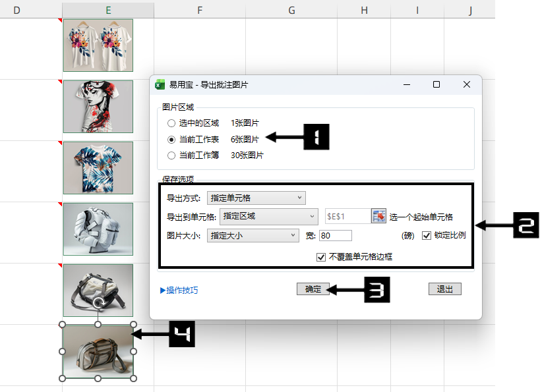Choose the 当前工作簿 radio option
540x392 pixels.
(171, 155)
